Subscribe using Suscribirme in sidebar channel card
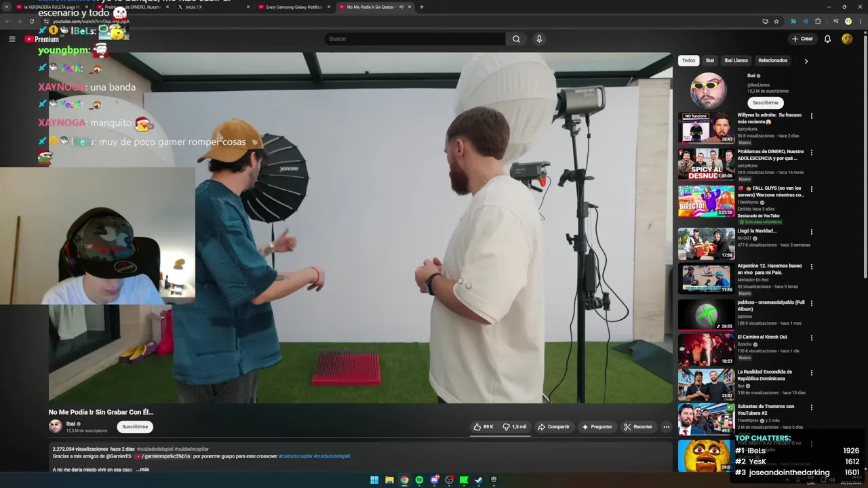 766,102
